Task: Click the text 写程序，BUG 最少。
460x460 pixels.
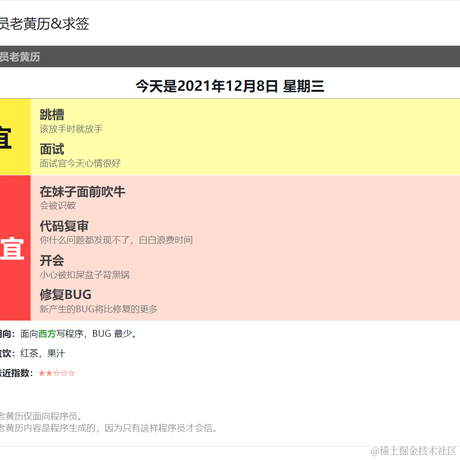Action: (97, 334)
